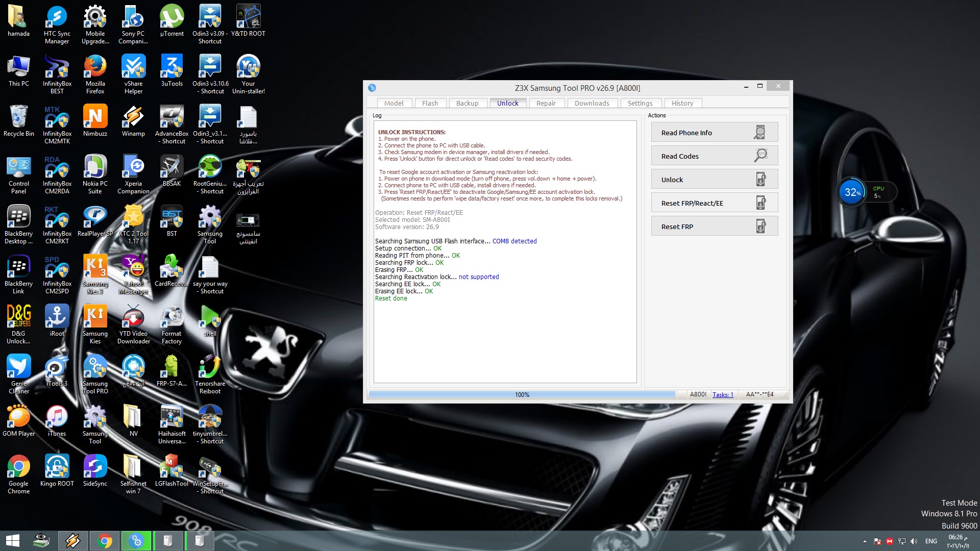The image size is (980, 551).
Task: Select the Mozilla Firefox desktop icon
Action: click(95, 75)
